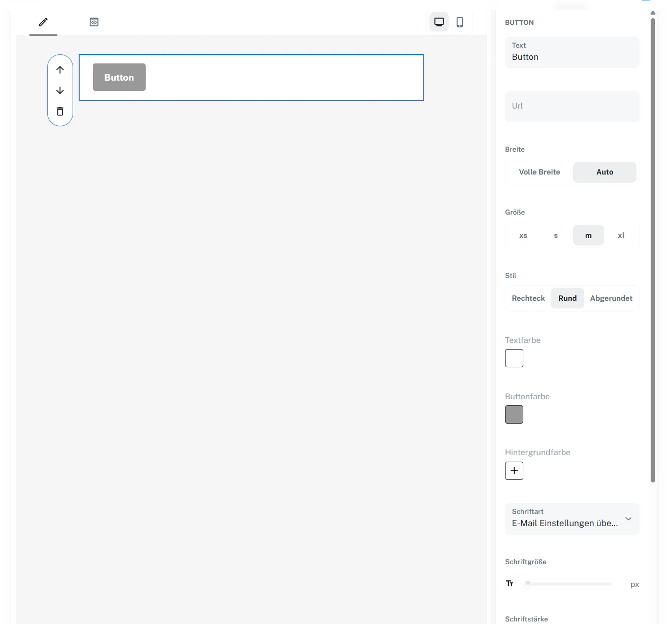
Task: Set button size to xs
Action: tap(523, 235)
